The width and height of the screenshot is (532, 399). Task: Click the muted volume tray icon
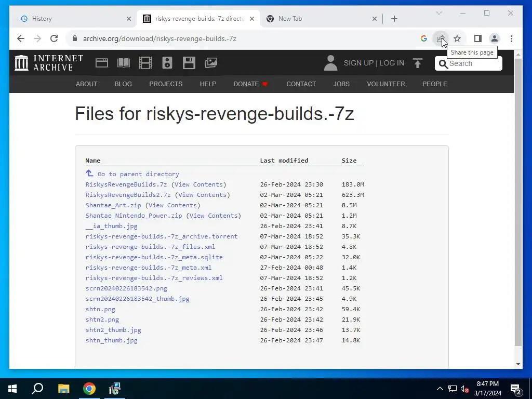pos(464,389)
